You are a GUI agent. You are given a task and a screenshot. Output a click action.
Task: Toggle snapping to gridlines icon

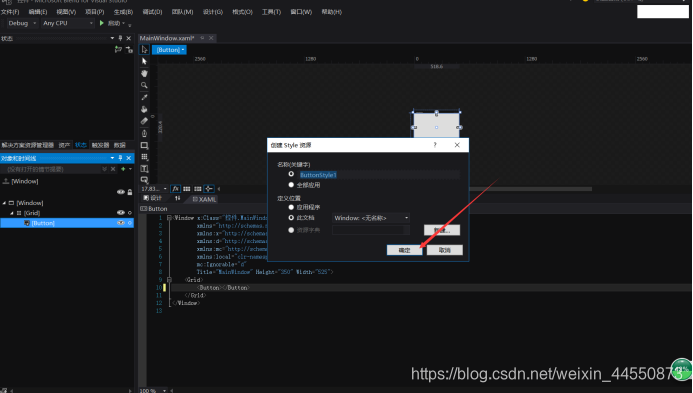pyautogui.click(x=198, y=189)
